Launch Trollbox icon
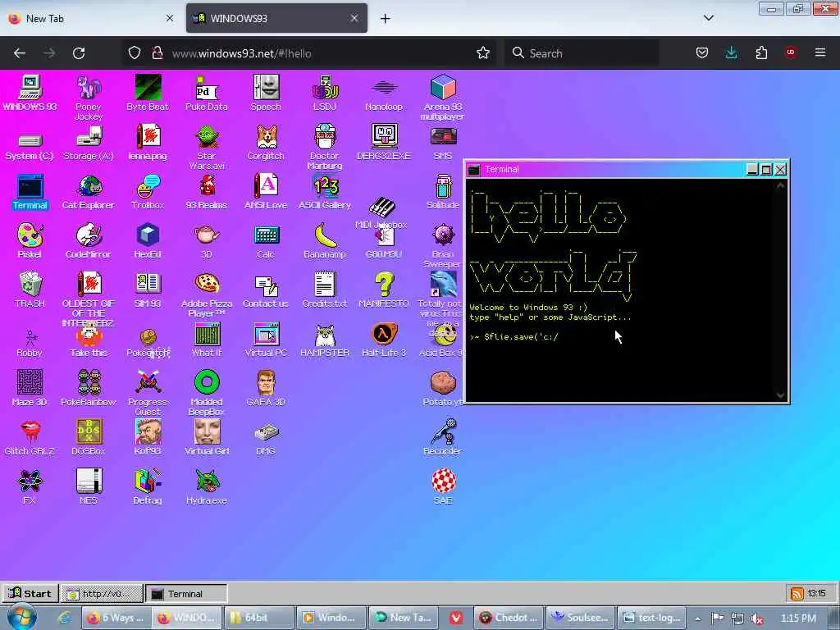 tap(148, 192)
